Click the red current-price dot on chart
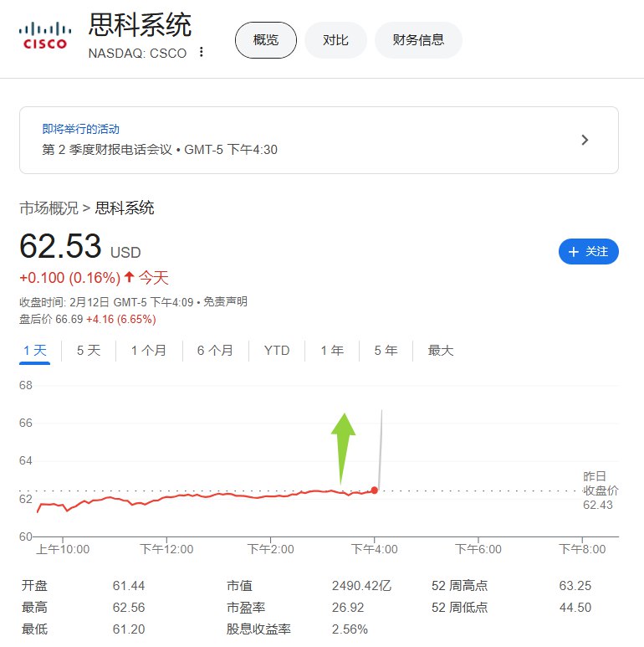Viewport: 644px width, 647px height. [x=374, y=490]
